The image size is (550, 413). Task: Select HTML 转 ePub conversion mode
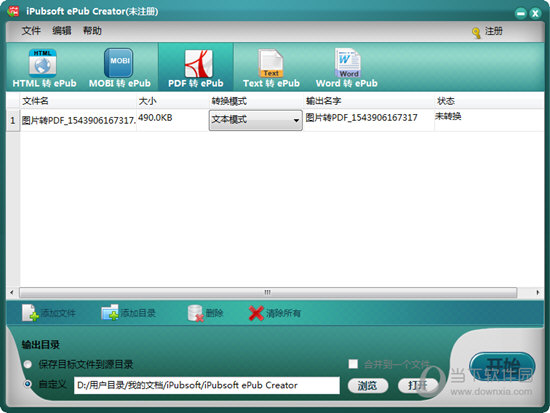point(44,68)
